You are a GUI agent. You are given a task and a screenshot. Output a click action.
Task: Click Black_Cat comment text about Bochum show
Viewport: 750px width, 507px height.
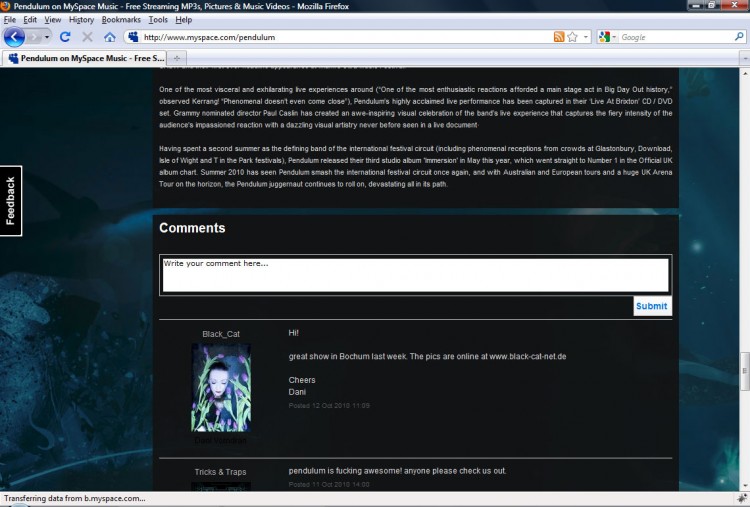(427, 356)
